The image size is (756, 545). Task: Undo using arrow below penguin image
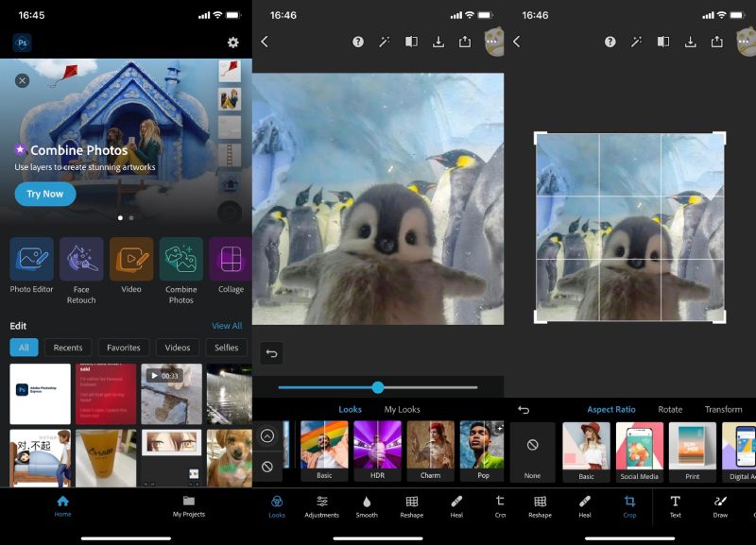(271, 353)
